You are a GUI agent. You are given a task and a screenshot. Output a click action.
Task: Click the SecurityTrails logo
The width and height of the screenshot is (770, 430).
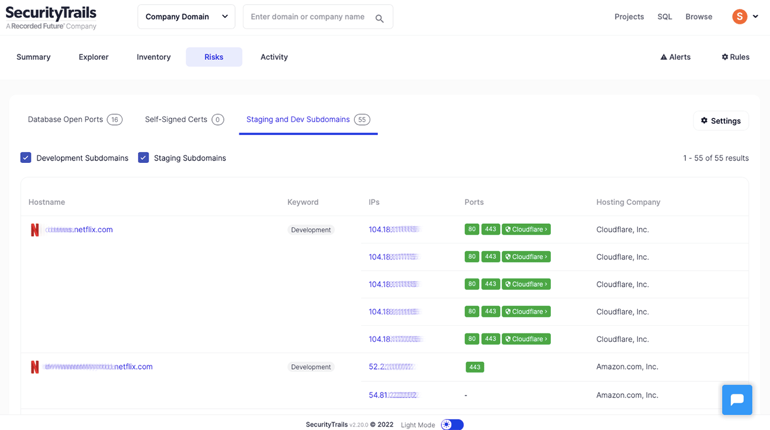51,17
